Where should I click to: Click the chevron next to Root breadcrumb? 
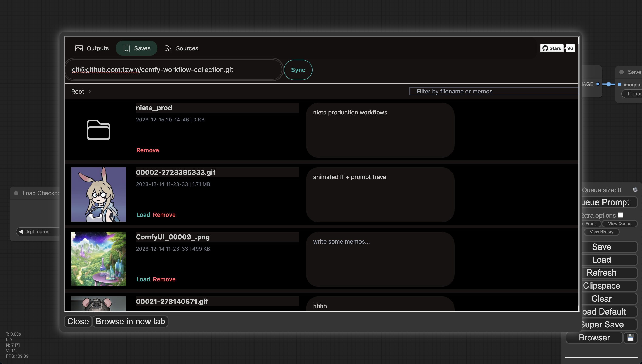pos(89,92)
